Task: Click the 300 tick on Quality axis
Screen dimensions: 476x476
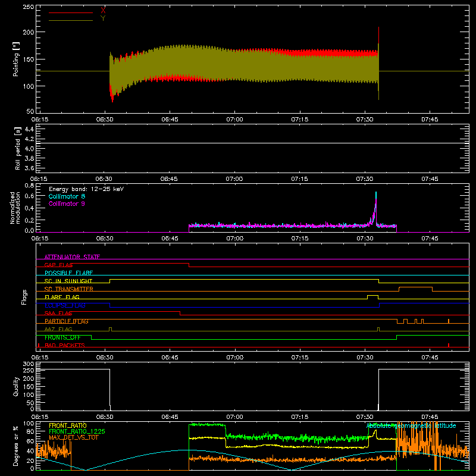Action: point(29,364)
